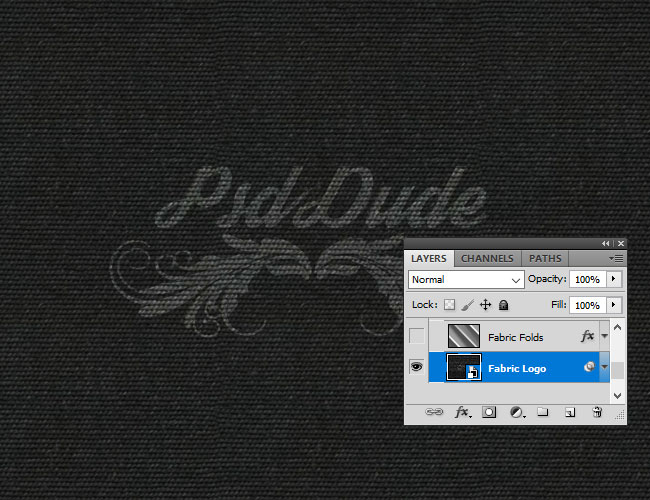Open the Normal blend mode dropdown
The image size is (650, 500).
(466, 280)
